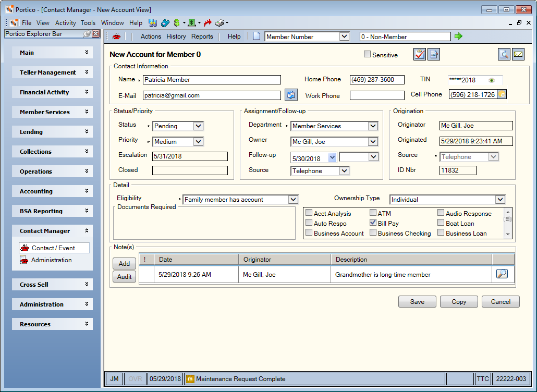Open the note detail magnifier icon

click(502, 274)
